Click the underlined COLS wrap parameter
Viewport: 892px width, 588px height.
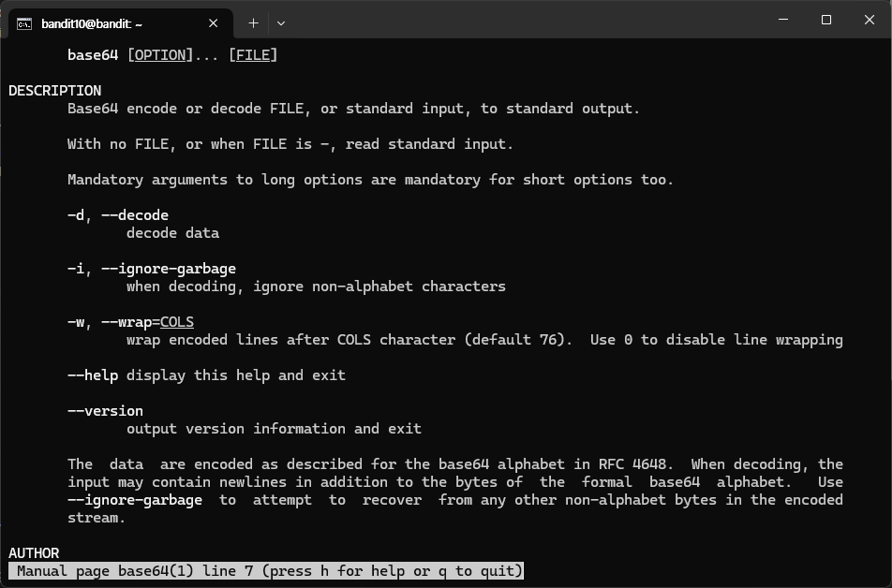point(177,322)
